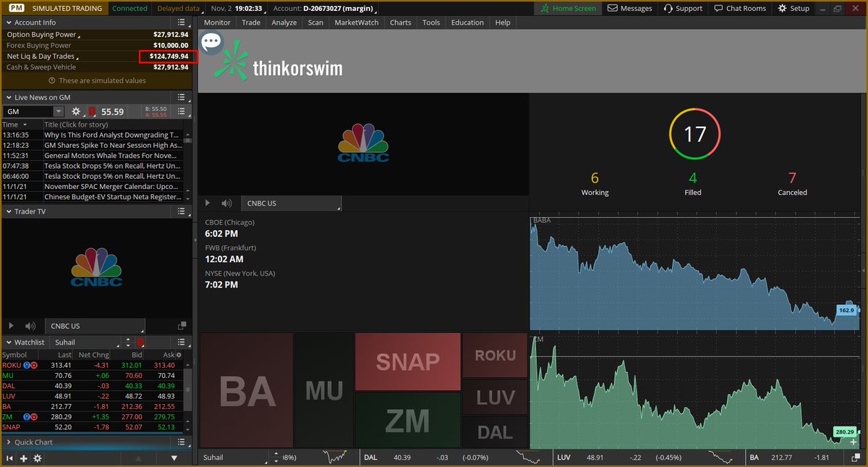Select the SNAP row in watchlist
Viewport: 868px width, 467px height.
coord(92,426)
